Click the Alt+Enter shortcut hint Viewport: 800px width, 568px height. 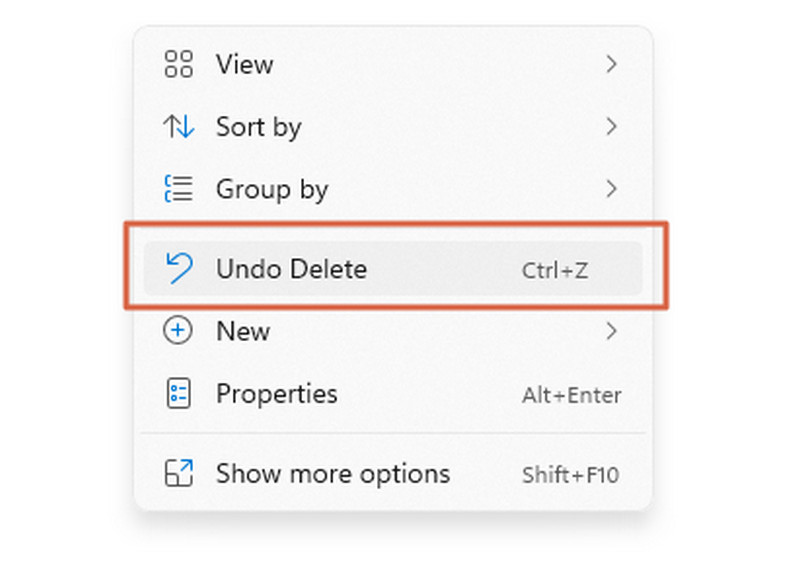click(571, 395)
